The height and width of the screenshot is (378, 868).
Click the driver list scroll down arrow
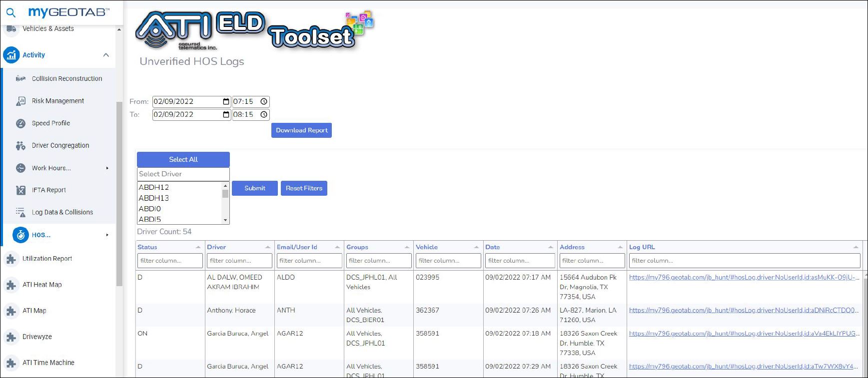[225, 220]
